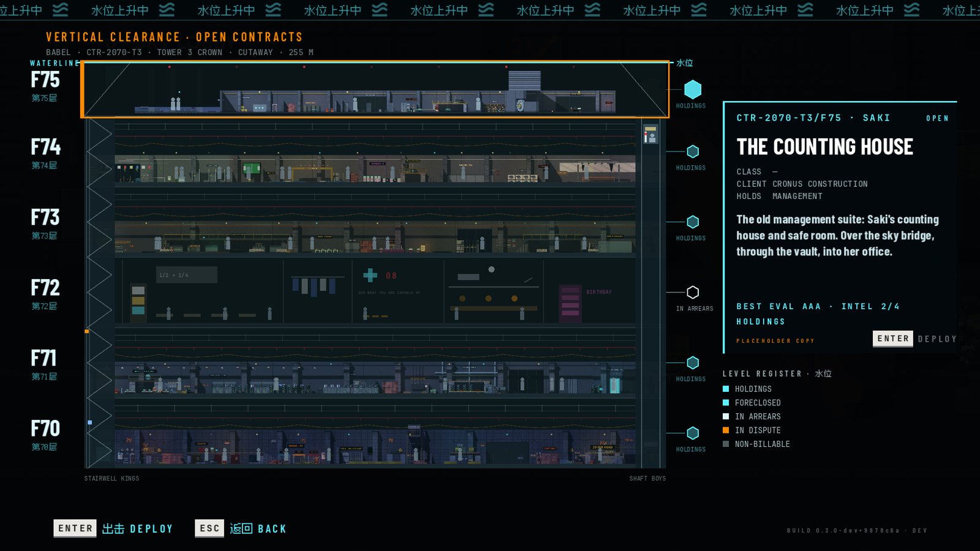The height and width of the screenshot is (551, 980).
Task: Click the 'PLACEHOLDER COPY' text
Action: tap(775, 341)
